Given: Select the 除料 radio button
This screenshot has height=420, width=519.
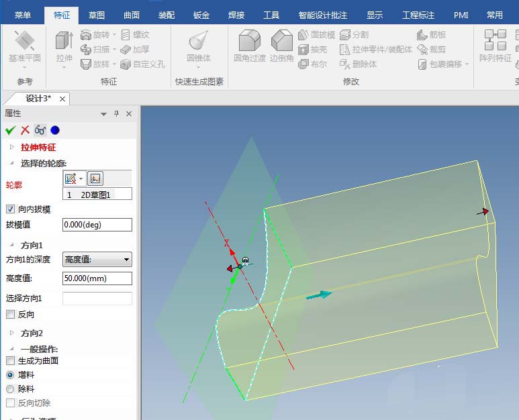Looking at the screenshot, I should click(x=10, y=389).
